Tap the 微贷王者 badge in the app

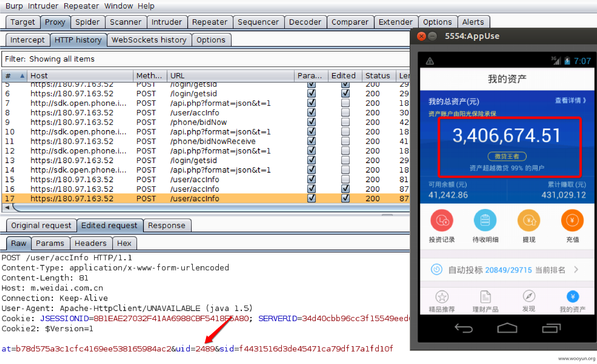point(507,156)
